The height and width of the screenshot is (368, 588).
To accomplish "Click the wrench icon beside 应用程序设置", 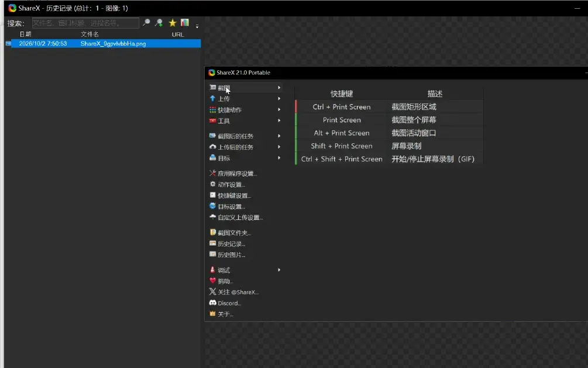I will pos(212,173).
